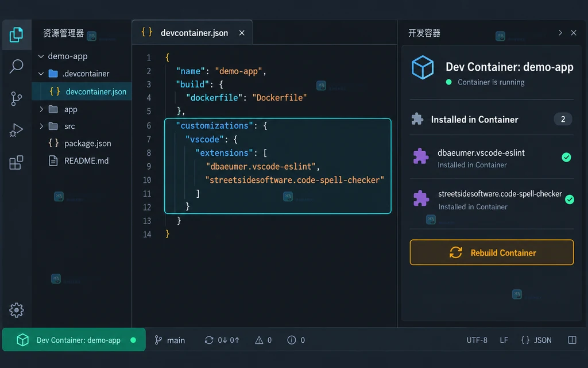Click the green check for dbaeumer.vscode-eslint
The height and width of the screenshot is (368, 588).
[x=566, y=158]
